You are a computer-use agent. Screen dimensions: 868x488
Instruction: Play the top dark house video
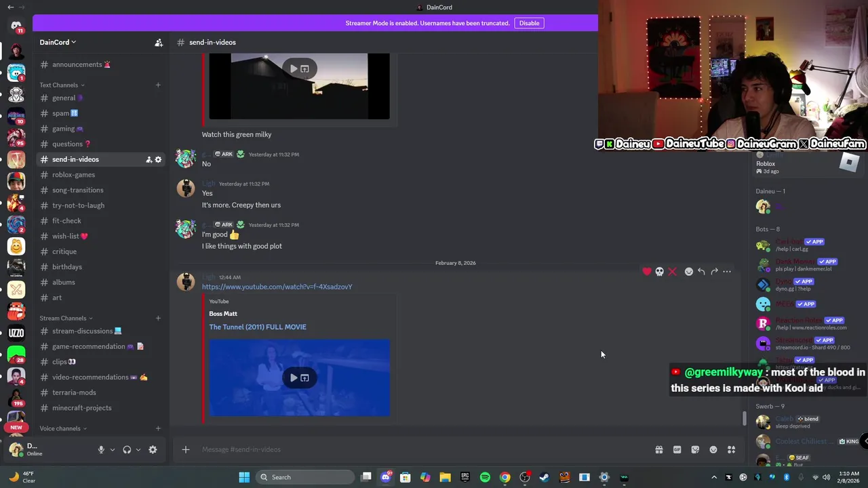[294, 68]
